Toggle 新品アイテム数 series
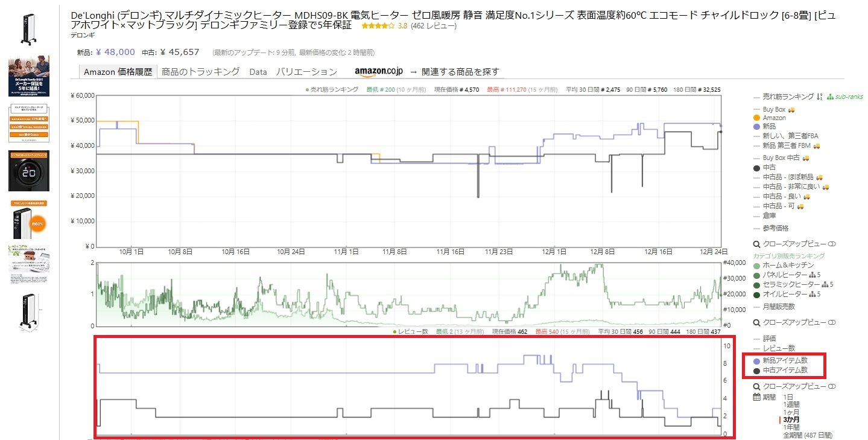The height and width of the screenshot is (440, 868). coord(780,360)
